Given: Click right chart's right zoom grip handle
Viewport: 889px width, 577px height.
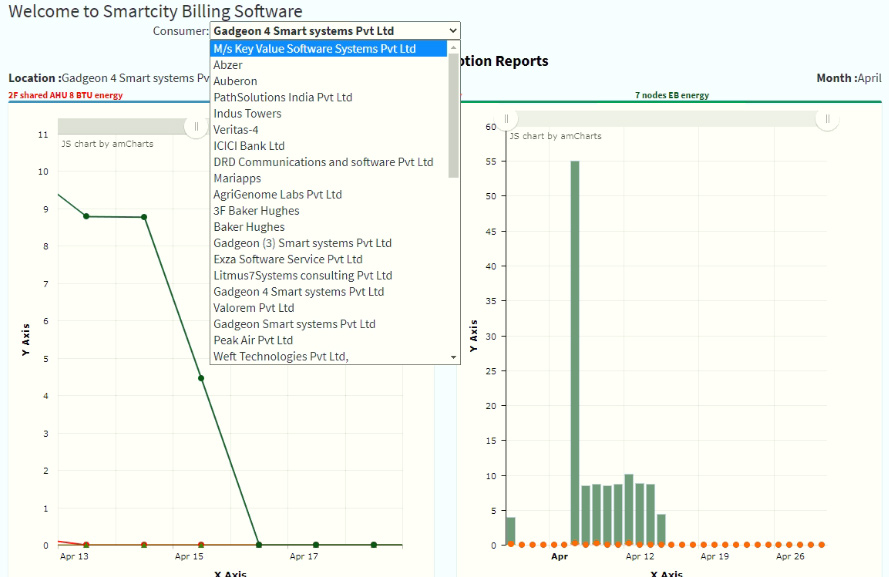Looking at the screenshot, I should point(827,119).
